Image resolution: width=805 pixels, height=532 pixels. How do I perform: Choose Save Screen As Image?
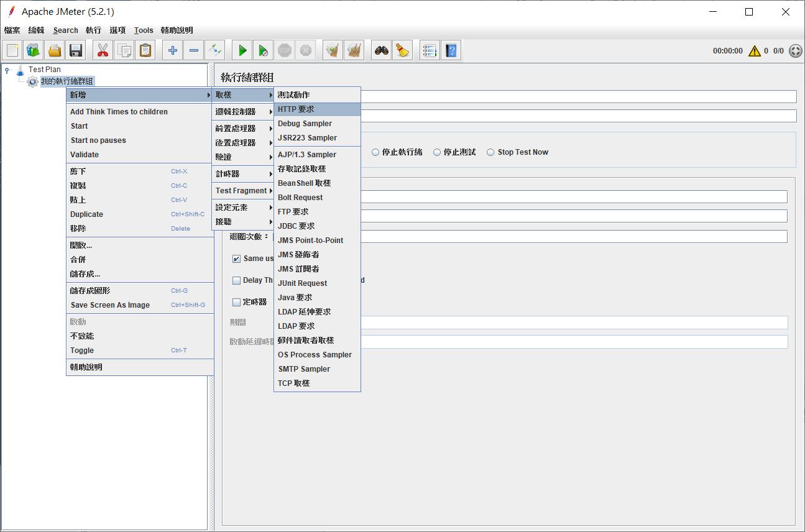(x=139, y=305)
